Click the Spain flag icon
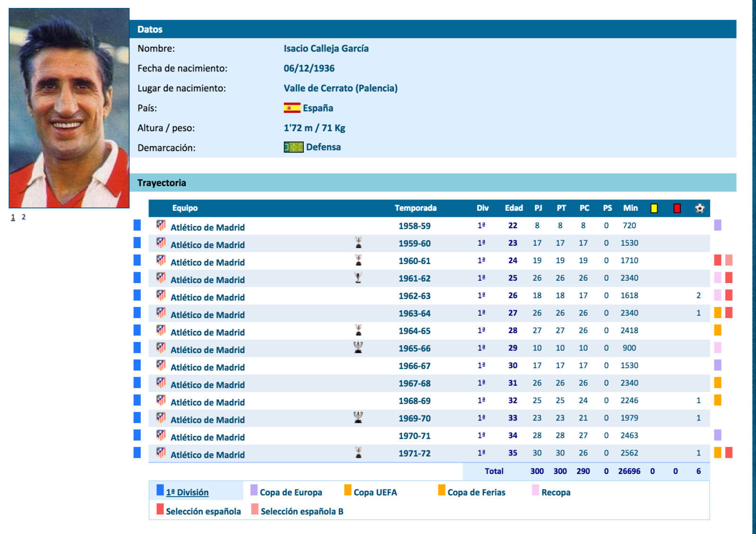Image resolution: width=756 pixels, height=534 pixels. (292, 108)
